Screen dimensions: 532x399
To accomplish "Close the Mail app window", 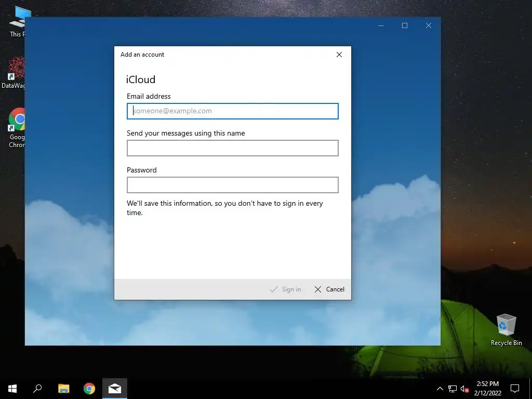I will tap(429, 25).
